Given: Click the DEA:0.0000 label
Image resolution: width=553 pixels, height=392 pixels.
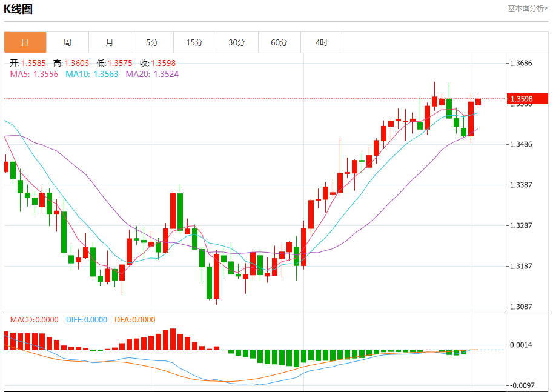Looking at the screenshot, I should 134,320.
